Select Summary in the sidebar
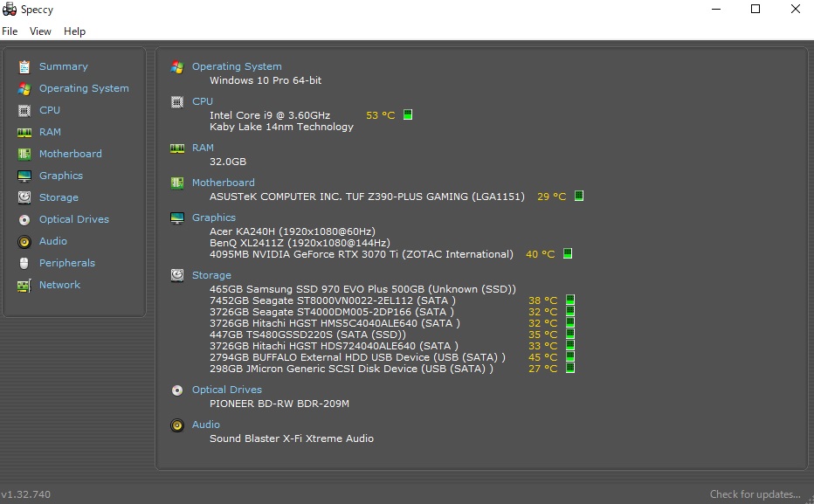The width and height of the screenshot is (814, 504). 64,66
